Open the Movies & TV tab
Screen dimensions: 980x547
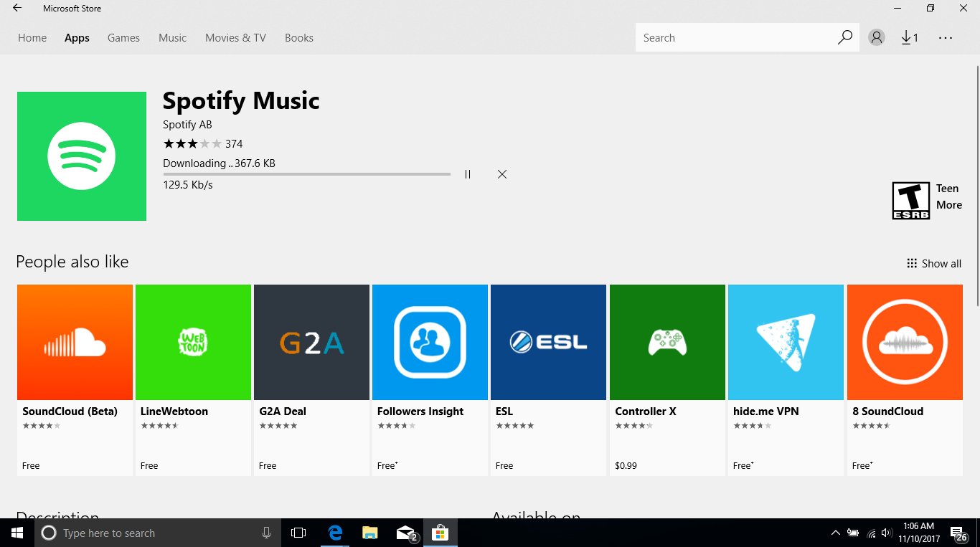pyautogui.click(x=235, y=38)
